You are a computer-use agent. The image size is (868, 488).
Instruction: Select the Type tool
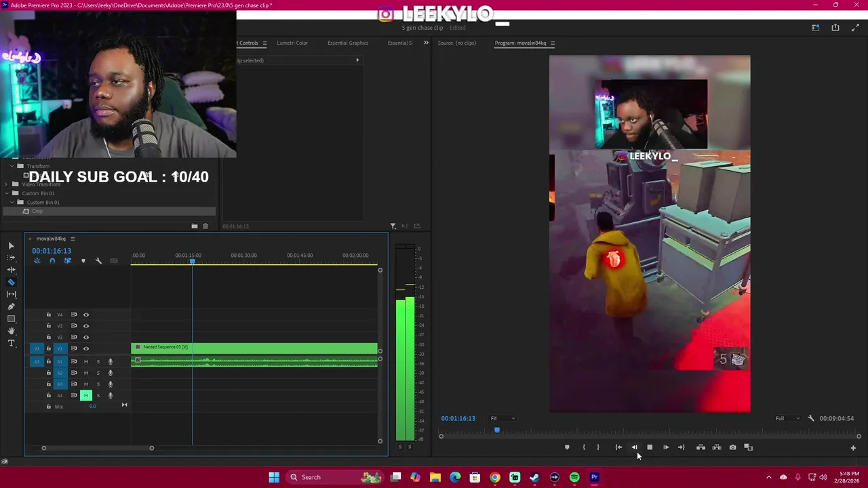pyautogui.click(x=12, y=344)
